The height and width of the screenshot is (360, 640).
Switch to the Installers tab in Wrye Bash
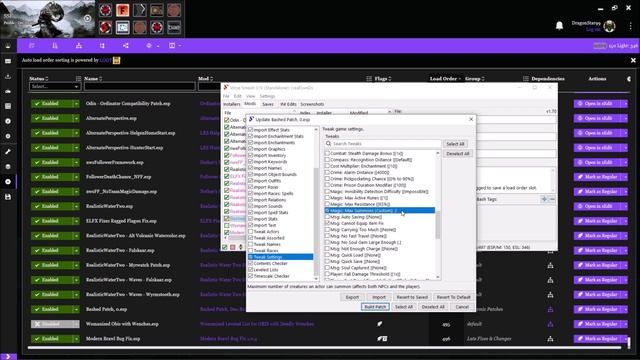(x=231, y=104)
